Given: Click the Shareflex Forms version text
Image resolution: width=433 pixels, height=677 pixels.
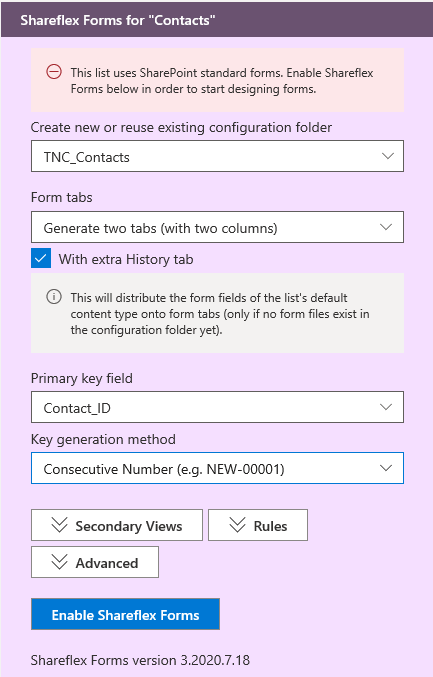Looking at the screenshot, I should coord(140,660).
